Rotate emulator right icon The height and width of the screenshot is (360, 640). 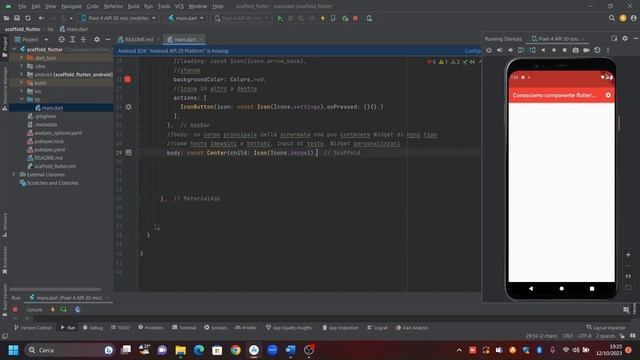[532, 50]
